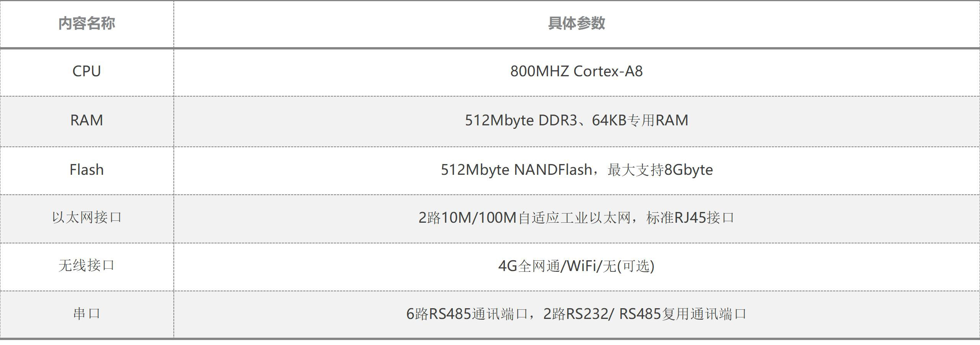Image resolution: width=980 pixels, height=345 pixels.
Task: Click the 4G全网通/WiFi option text
Action: tap(547, 266)
